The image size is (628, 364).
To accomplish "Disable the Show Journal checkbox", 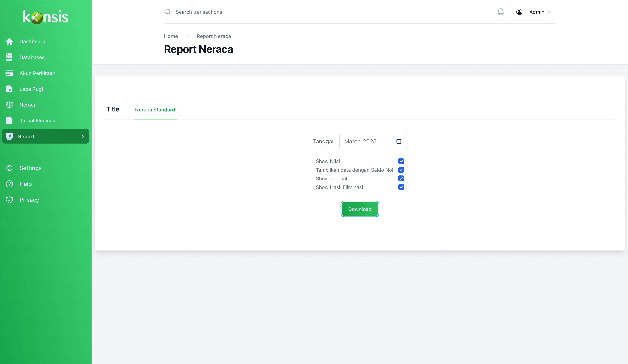I will pos(401,178).
